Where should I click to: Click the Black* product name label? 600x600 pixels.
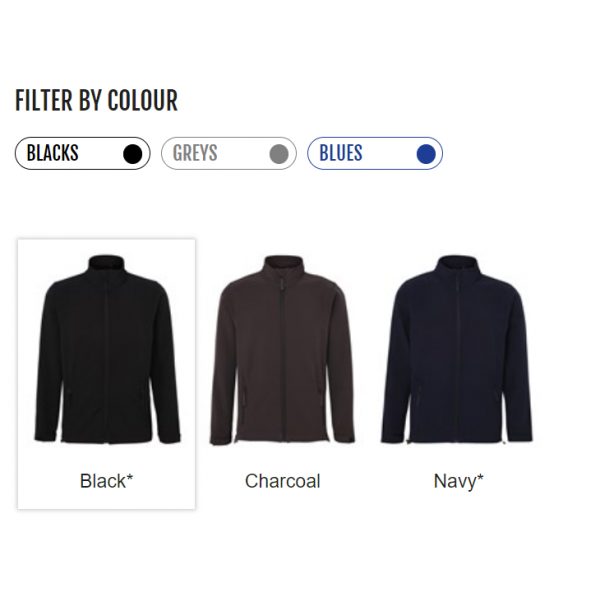(106, 481)
